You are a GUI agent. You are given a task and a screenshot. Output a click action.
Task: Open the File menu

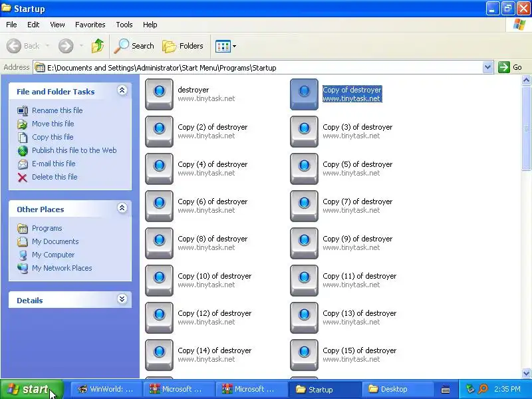tap(11, 25)
